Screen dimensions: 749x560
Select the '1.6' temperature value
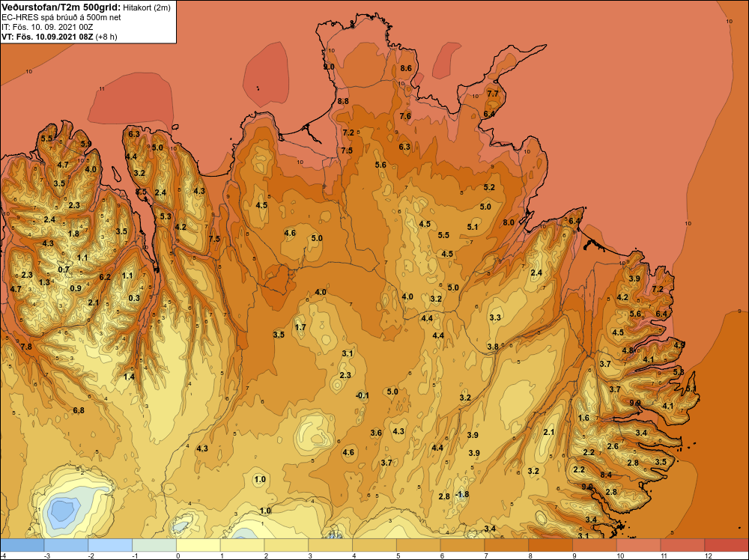[x=583, y=418]
